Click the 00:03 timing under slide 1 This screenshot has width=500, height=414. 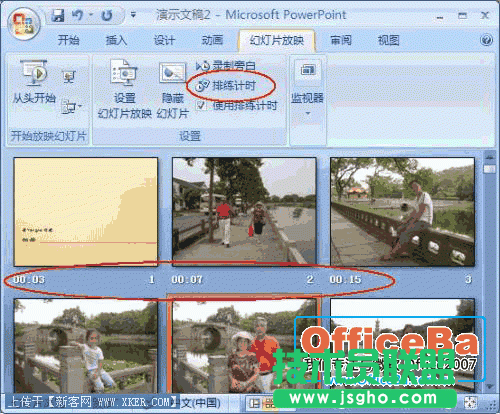pos(29,279)
